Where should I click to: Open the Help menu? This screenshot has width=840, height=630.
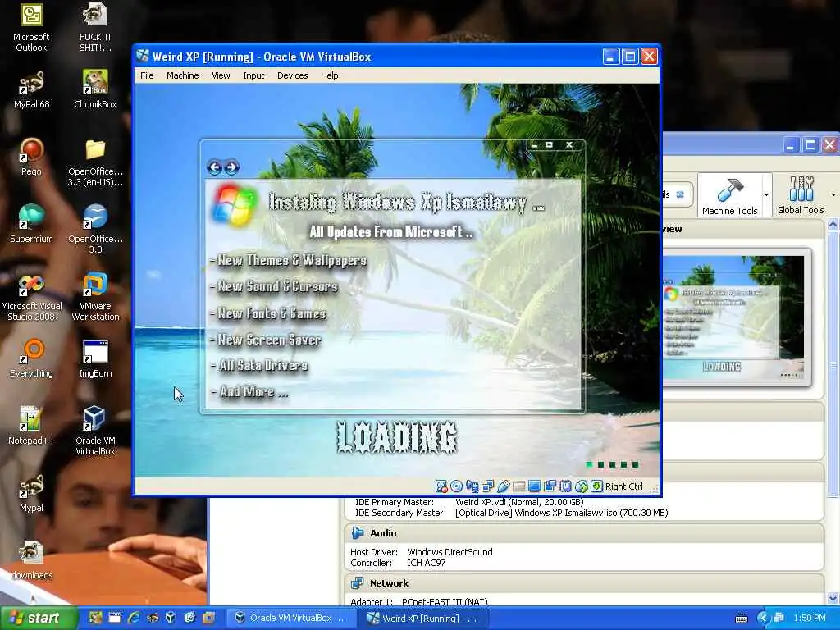pos(330,75)
